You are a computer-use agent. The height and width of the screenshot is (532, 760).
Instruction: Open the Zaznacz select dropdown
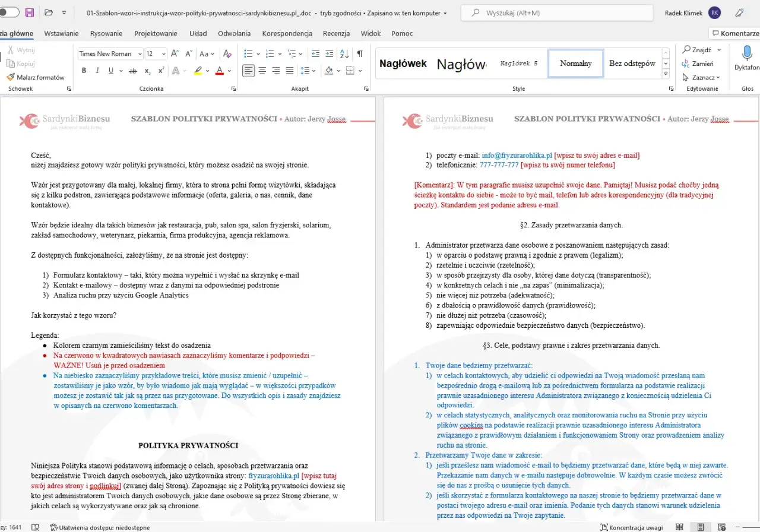click(701, 77)
